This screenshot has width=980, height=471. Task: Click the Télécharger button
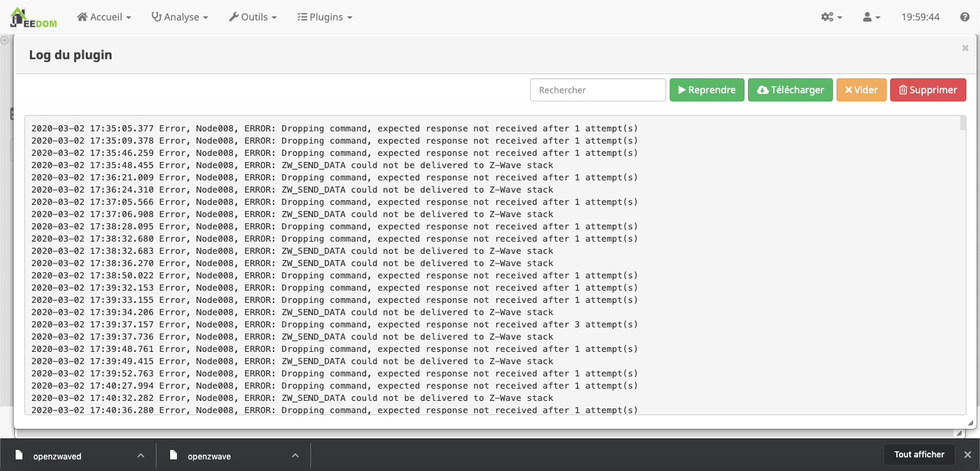(790, 90)
